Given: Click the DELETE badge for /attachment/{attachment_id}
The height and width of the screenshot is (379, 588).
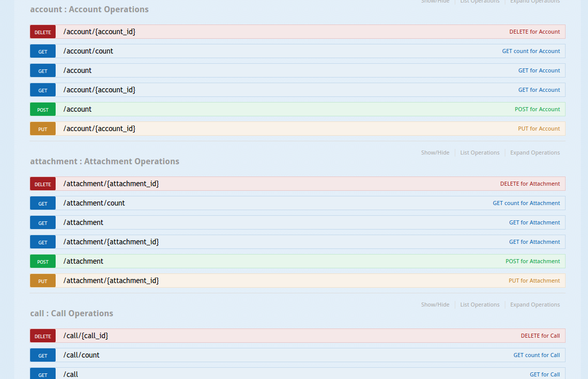Looking at the screenshot, I should pyautogui.click(x=43, y=184).
